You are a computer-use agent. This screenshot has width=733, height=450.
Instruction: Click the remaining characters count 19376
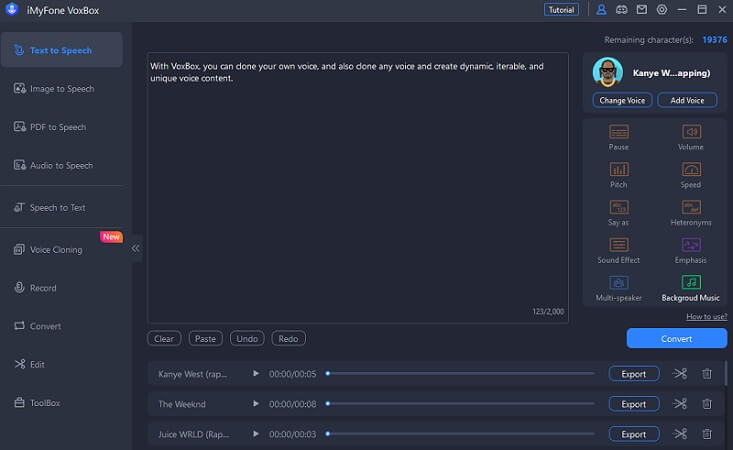tap(714, 40)
